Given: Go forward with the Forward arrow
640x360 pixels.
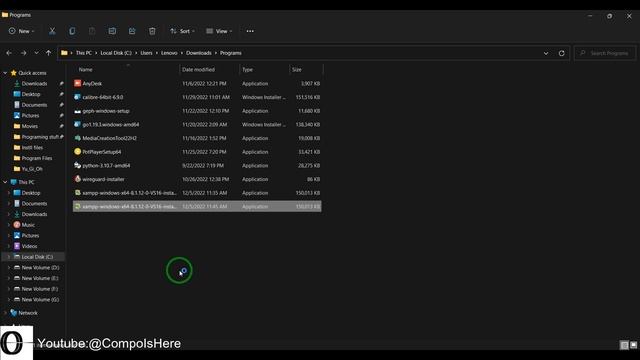Looking at the screenshot, I should (x=23, y=53).
